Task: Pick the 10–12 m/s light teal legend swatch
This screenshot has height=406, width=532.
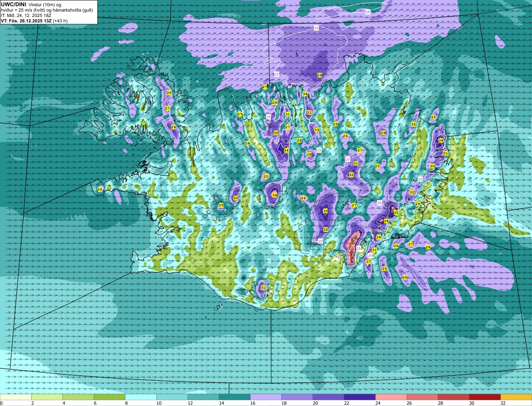Action: click(172, 397)
